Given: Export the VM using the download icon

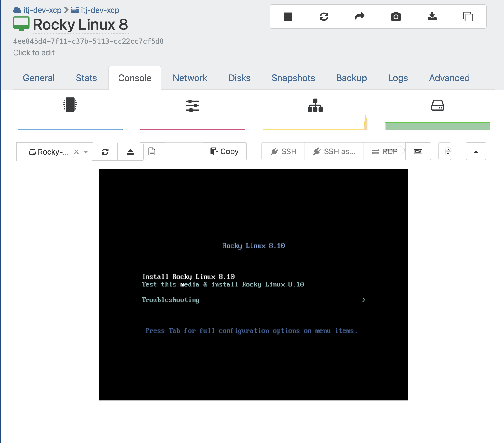Looking at the screenshot, I should (x=432, y=16).
